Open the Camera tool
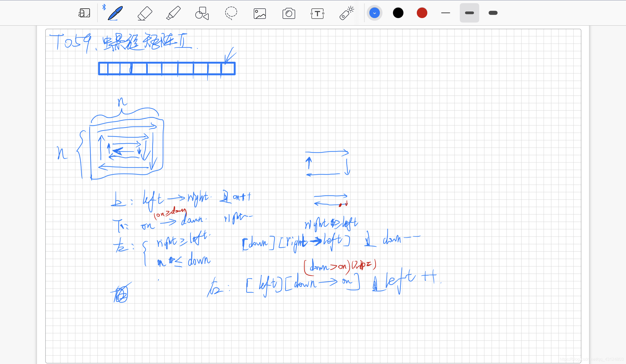Image resolution: width=626 pixels, height=364 pixels. (289, 13)
